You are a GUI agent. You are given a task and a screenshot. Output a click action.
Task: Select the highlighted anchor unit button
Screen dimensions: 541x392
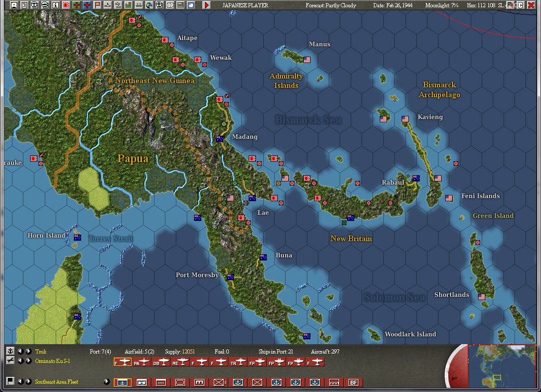122,382
